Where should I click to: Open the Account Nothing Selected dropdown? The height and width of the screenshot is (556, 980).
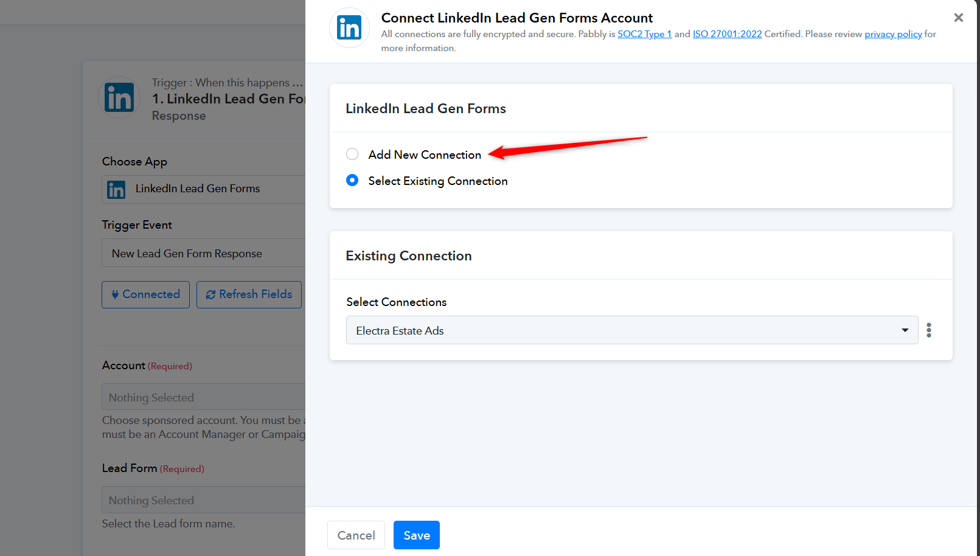click(203, 397)
